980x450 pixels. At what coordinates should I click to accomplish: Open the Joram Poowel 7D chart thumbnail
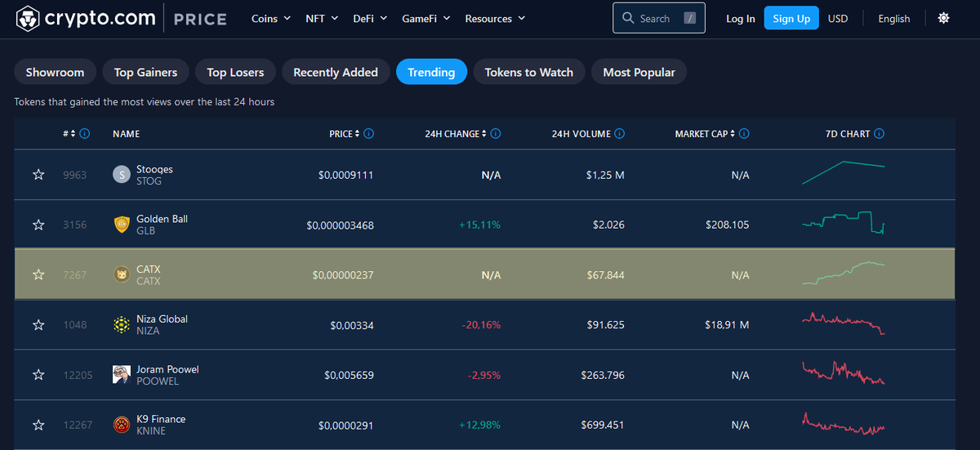[844, 372]
